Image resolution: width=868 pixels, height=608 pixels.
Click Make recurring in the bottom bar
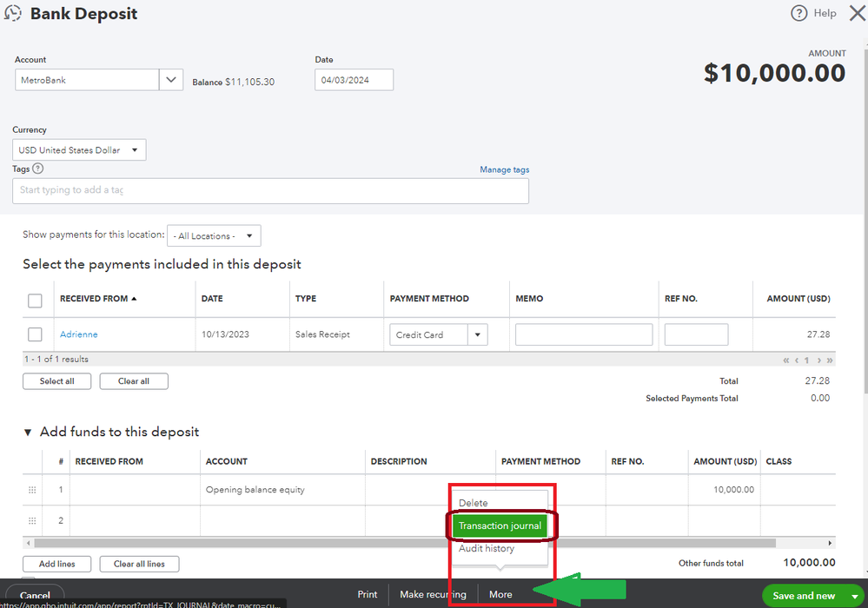tap(433, 594)
